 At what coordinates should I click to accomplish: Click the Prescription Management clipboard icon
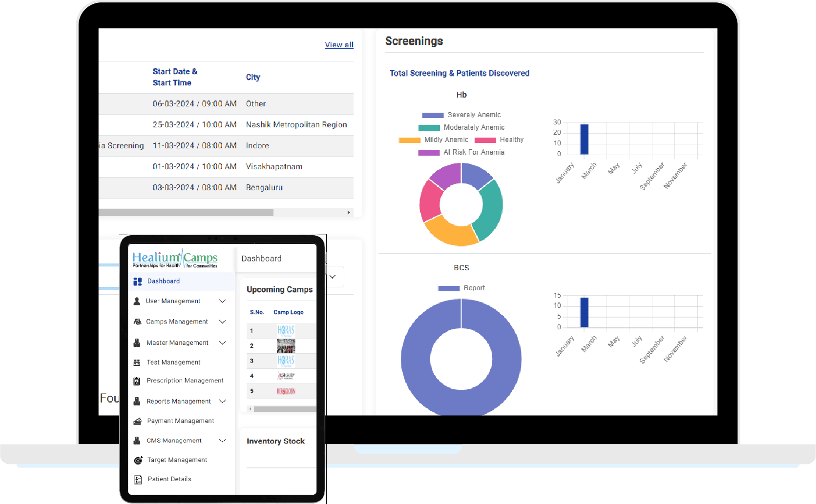point(137,381)
